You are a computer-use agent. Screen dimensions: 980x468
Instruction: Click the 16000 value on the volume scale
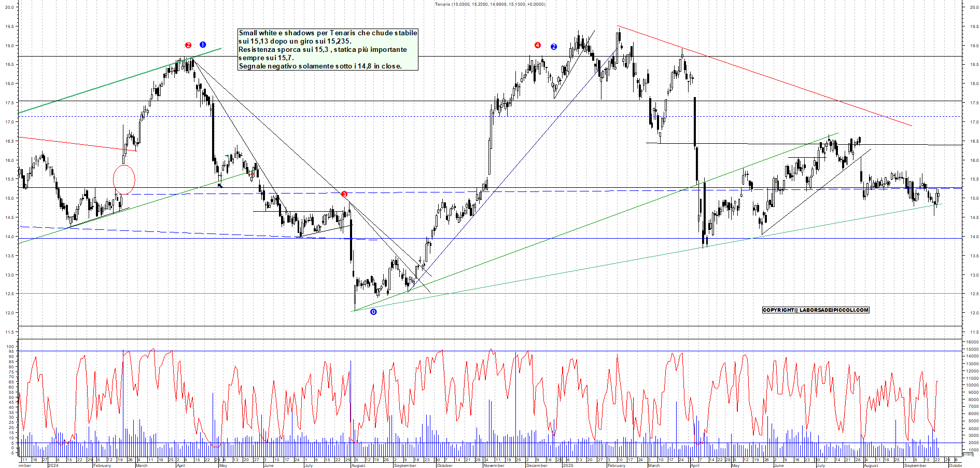[972, 342]
